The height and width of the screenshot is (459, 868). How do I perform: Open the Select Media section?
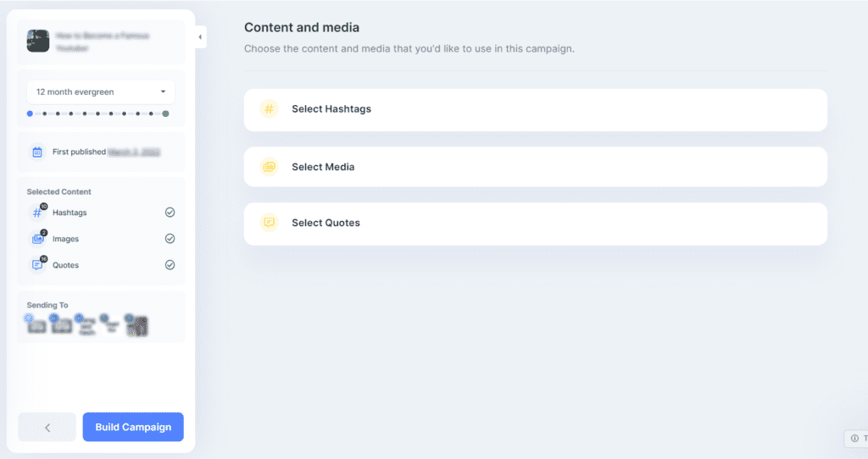pos(535,167)
